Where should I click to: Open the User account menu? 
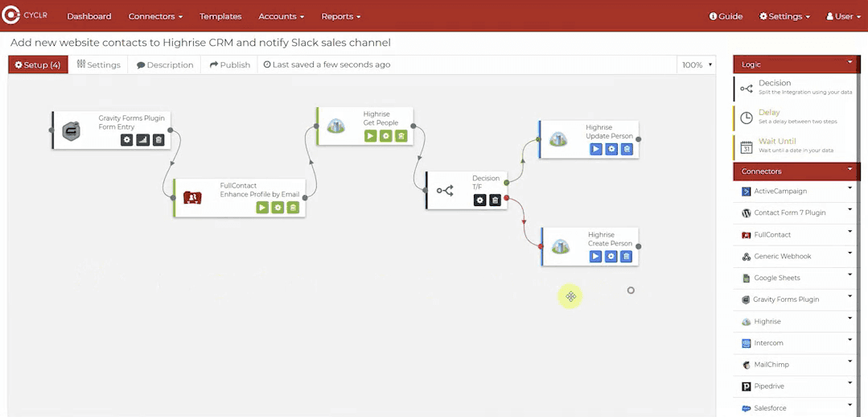pos(844,16)
